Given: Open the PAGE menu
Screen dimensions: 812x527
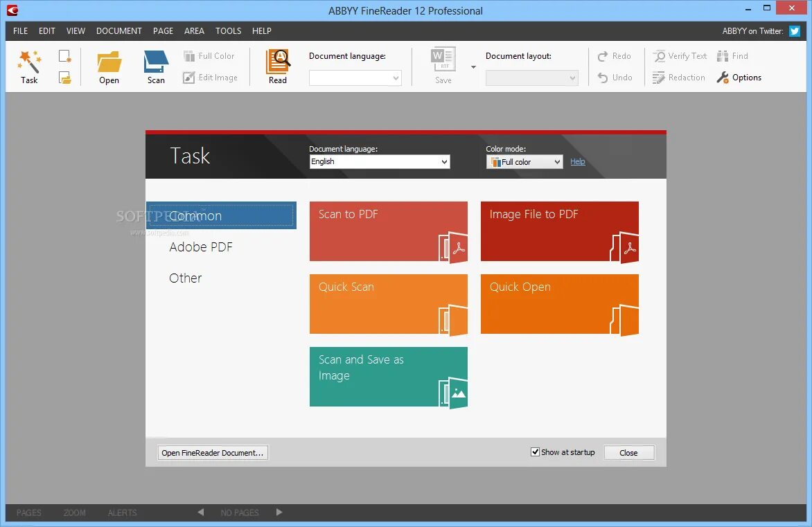Looking at the screenshot, I should pos(163,31).
